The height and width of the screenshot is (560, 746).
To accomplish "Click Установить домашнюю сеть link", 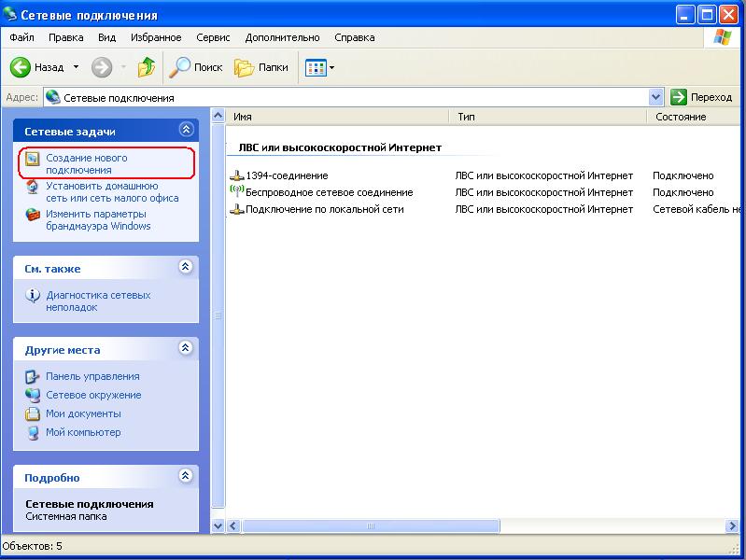I will tap(112, 191).
